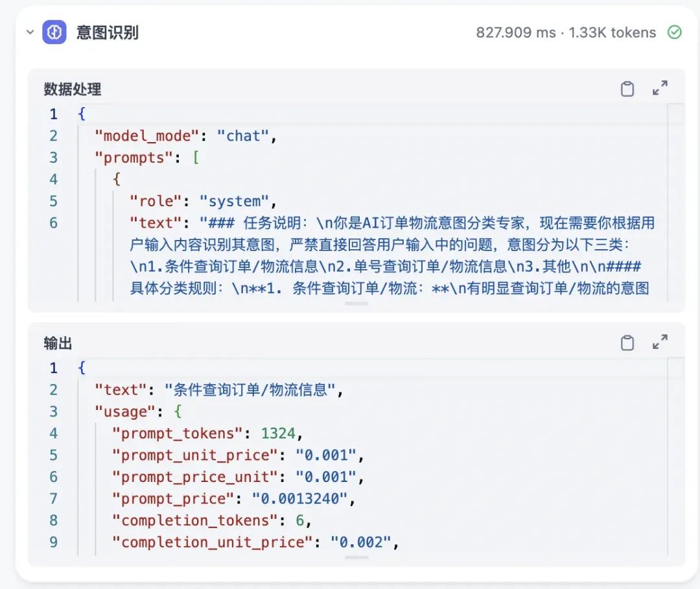Click the "prompt_tokens" value 1324
The height and width of the screenshot is (589, 700).
pos(278,433)
